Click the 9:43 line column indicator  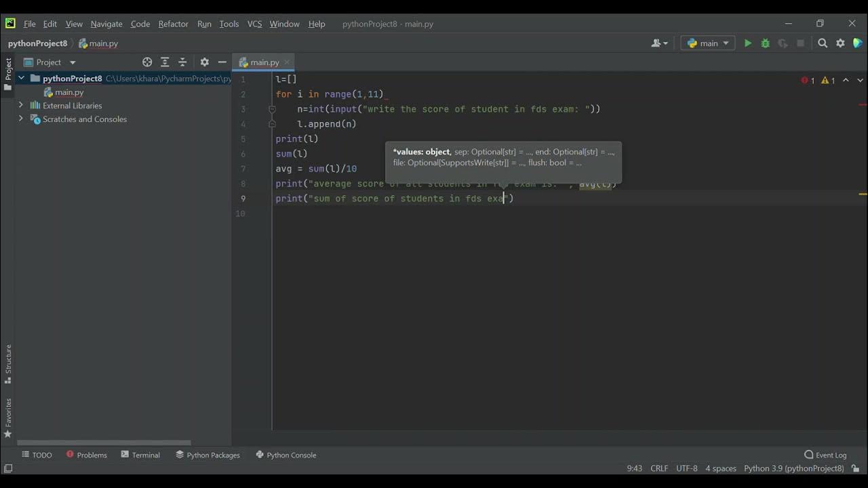click(634, 468)
